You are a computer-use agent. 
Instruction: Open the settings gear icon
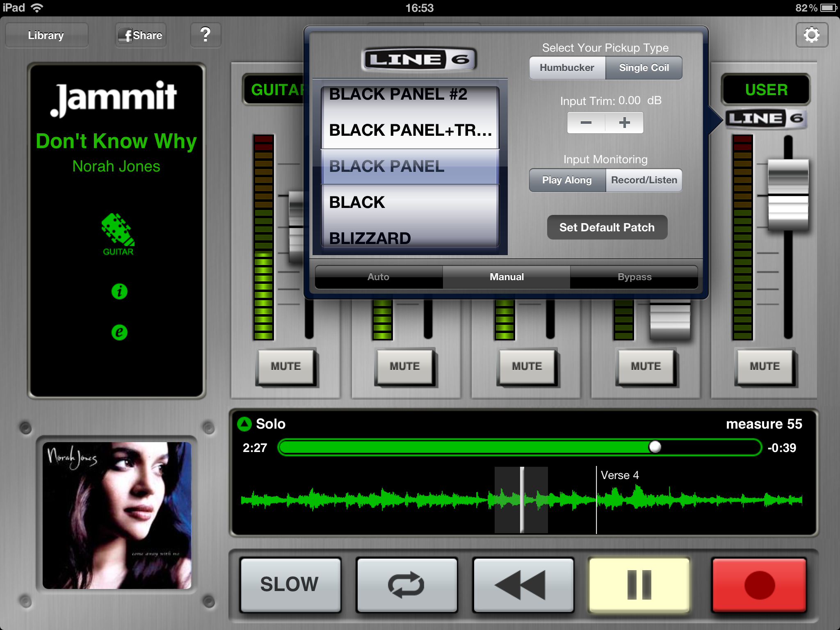[x=812, y=35]
